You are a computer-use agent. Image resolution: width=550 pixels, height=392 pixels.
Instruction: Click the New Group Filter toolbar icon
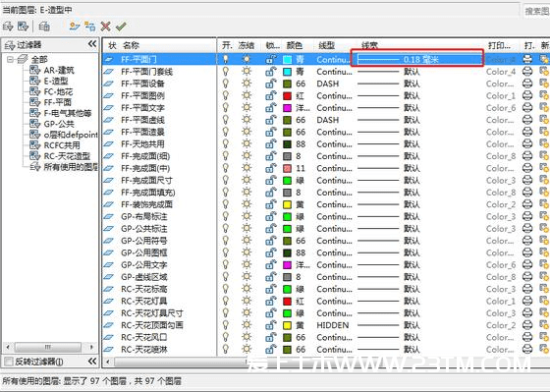pos(24,26)
